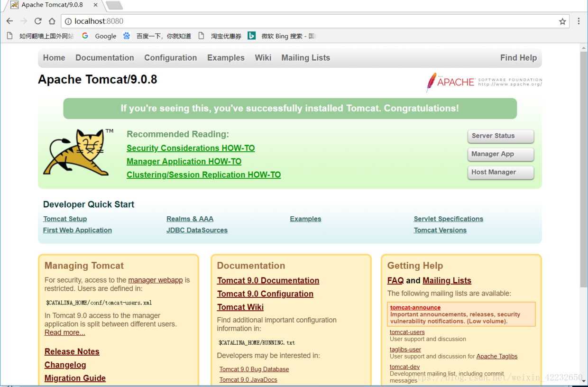Click the browser home icon

click(x=52, y=21)
